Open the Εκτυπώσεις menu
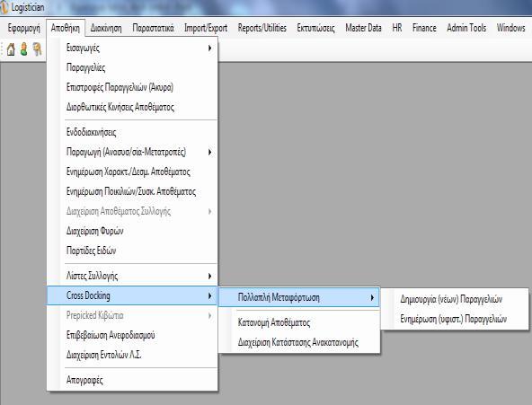The image size is (532, 405). (315, 28)
